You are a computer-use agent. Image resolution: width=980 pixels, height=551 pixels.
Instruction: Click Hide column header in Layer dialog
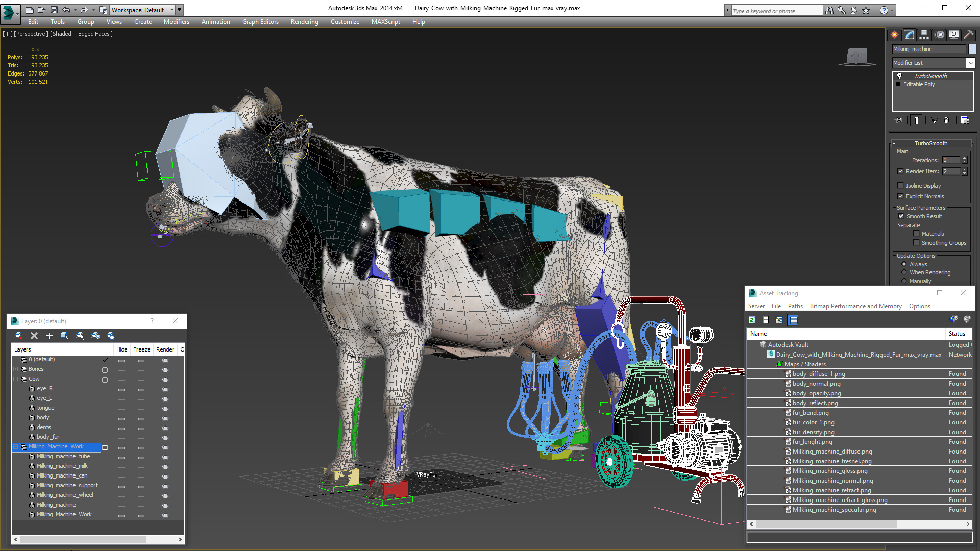pyautogui.click(x=121, y=349)
